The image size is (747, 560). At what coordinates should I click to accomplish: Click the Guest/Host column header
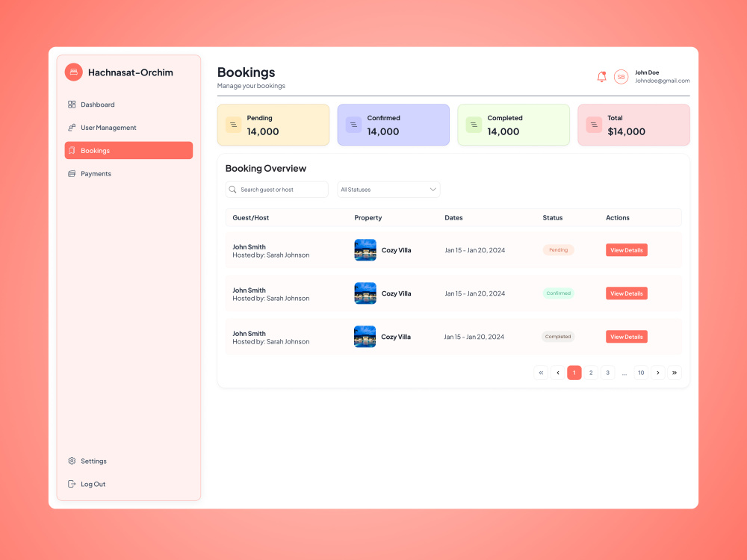pos(250,217)
